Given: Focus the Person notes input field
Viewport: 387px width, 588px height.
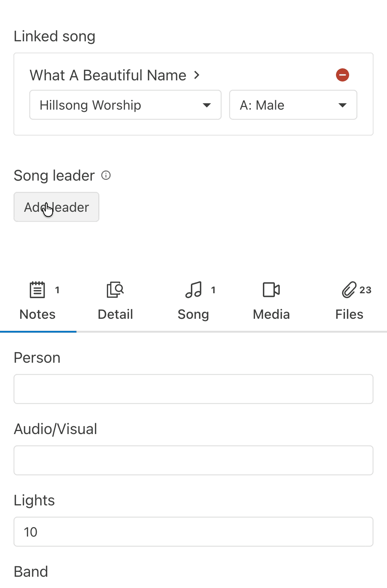Looking at the screenshot, I should (193, 389).
